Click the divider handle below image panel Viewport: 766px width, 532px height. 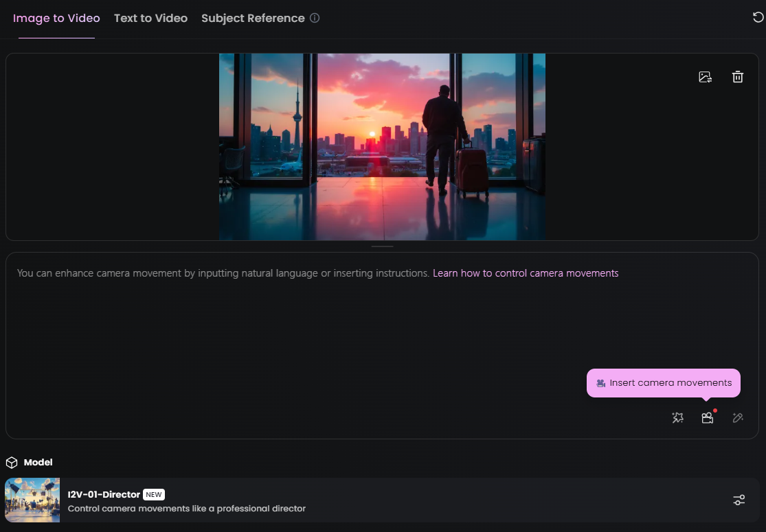(x=382, y=246)
